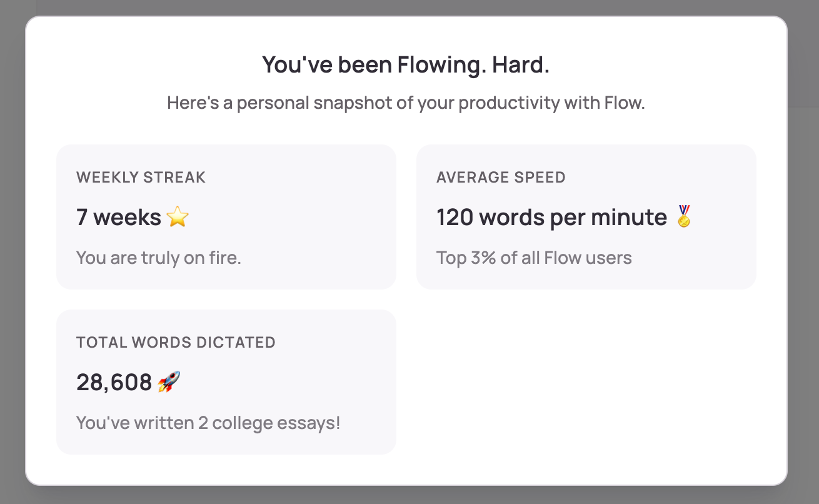Click the rocket emoji beside 28,608
This screenshot has width=819, height=504.
169,381
